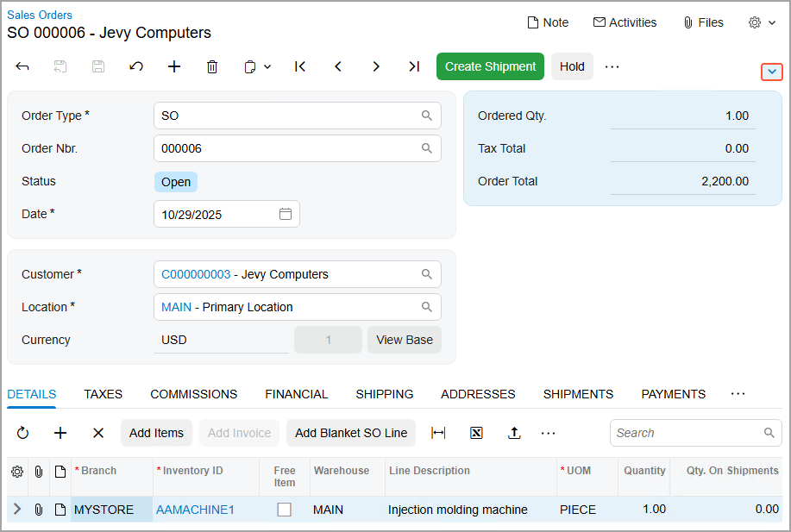Click the Add Blanket SO Line button
The height and width of the screenshot is (532, 791).
(x=351, y=433)
